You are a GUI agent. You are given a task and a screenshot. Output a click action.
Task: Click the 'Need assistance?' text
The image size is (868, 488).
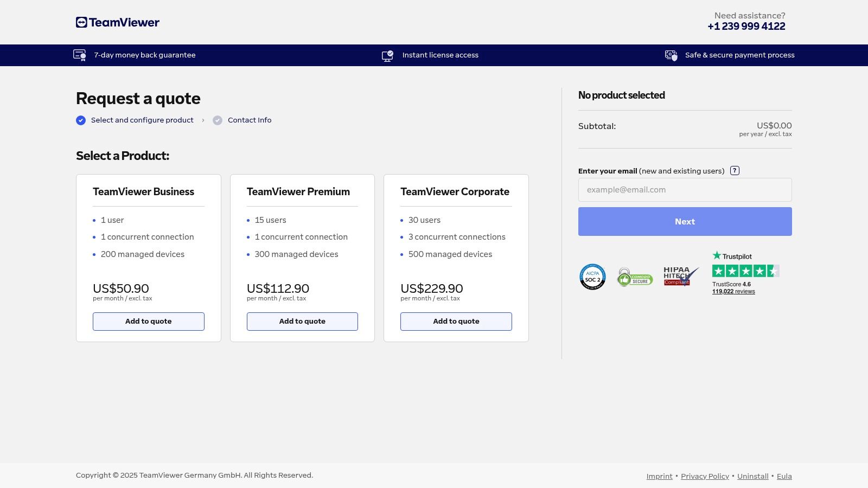pos(750,16)
